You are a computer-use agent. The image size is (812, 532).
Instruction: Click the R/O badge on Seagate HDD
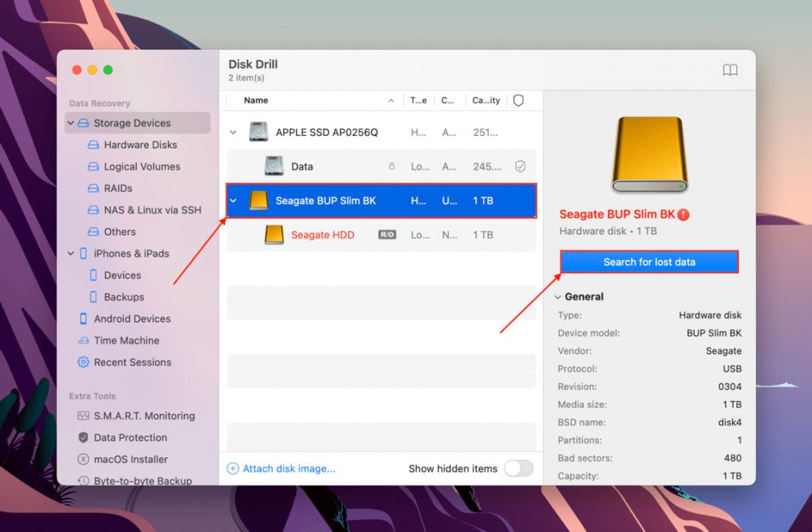coord(386,234)
